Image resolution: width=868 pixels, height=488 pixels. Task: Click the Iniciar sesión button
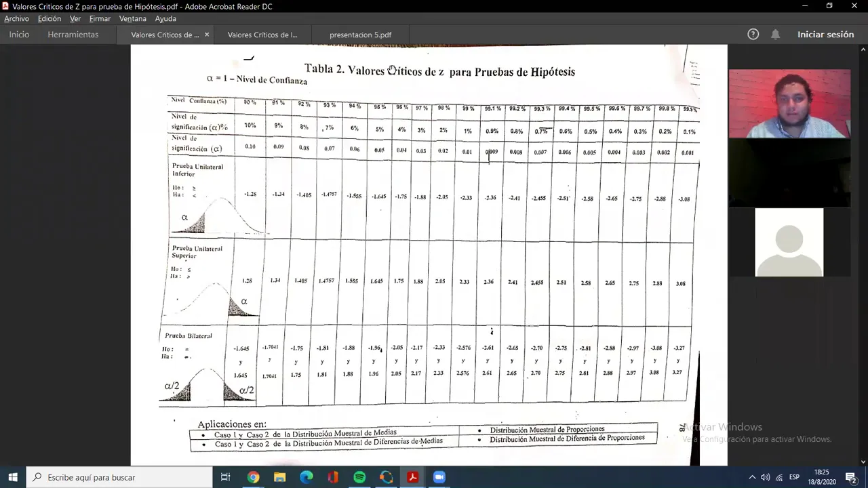(825, 35)
